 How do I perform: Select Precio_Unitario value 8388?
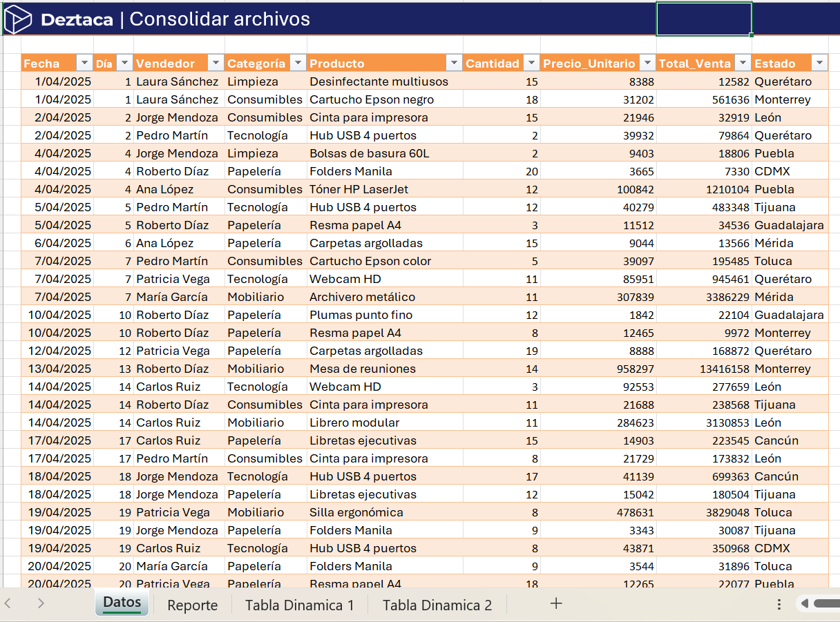click(x=598, y=81)
